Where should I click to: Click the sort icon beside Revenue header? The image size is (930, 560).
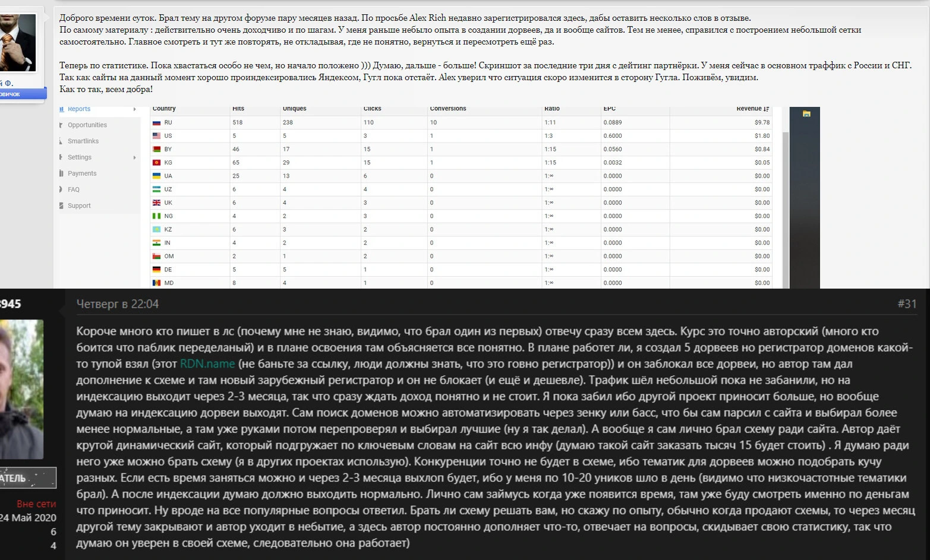coord(767,109)
